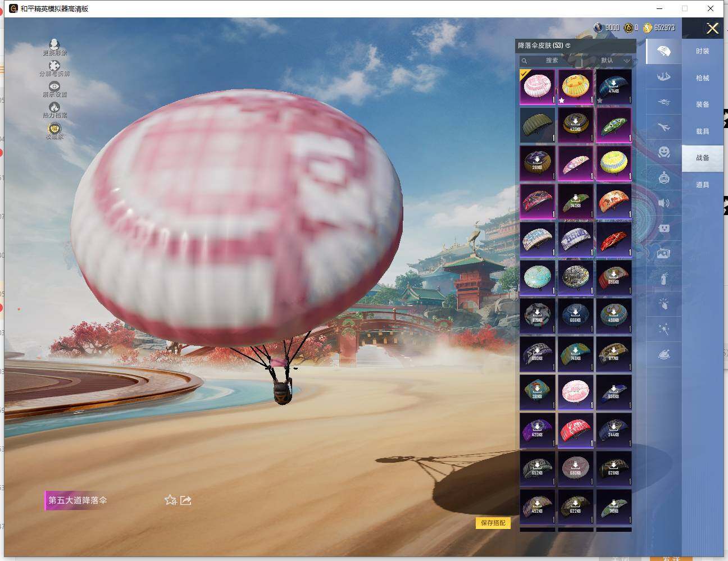This screenshot has height=561, width=728.
Task: Select the yellow duck parachute thumbnail
Action: [575, 87]
